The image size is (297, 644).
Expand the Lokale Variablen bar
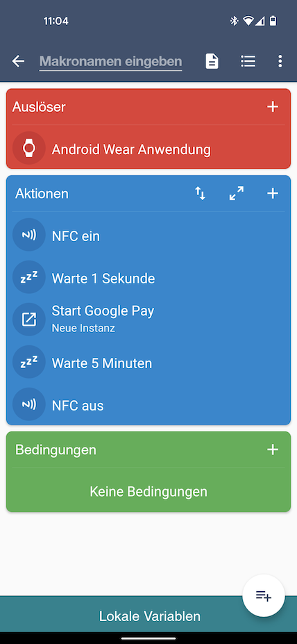click(148, 616)
